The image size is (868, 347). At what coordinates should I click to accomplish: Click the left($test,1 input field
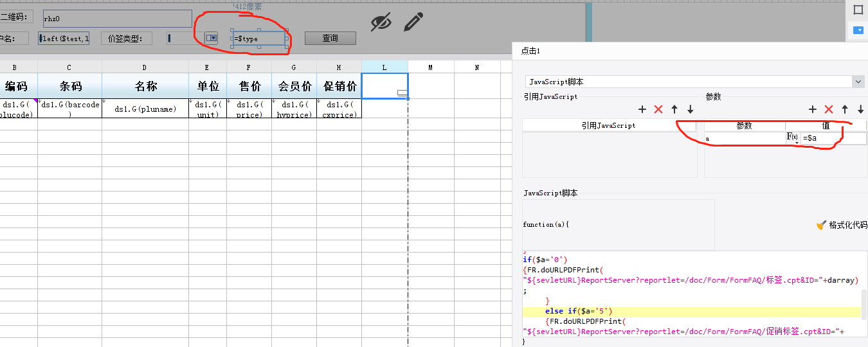(64, 39)
